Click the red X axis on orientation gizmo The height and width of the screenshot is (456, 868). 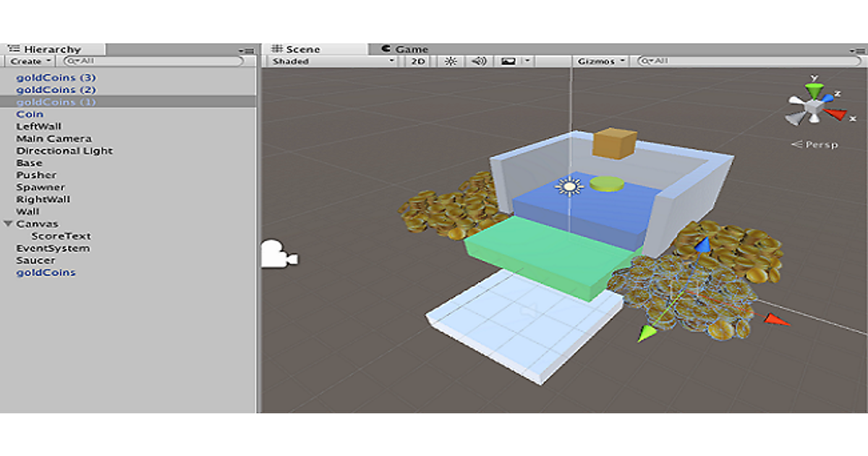tap(835, 114)
